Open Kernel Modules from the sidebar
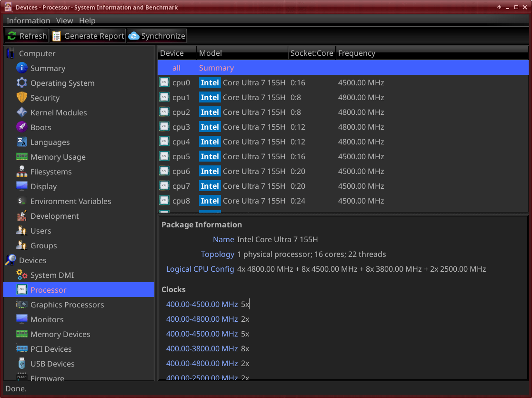The height and width of the screenshot is (398, 532). [58, 112]
